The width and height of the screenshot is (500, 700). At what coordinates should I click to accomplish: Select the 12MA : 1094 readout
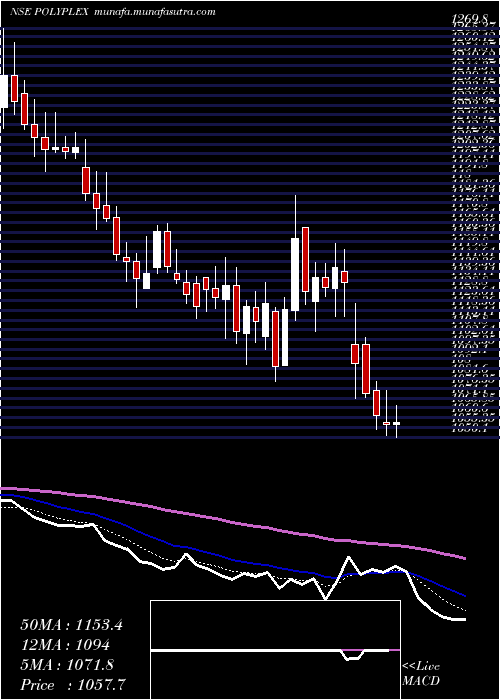click(65, 645)
